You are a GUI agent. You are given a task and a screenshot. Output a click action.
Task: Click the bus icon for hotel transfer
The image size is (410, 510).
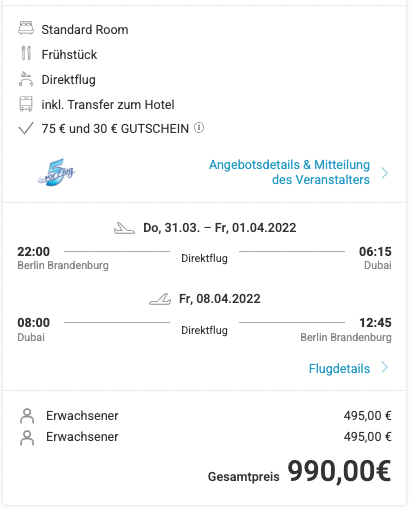click(x=26, y=104)
